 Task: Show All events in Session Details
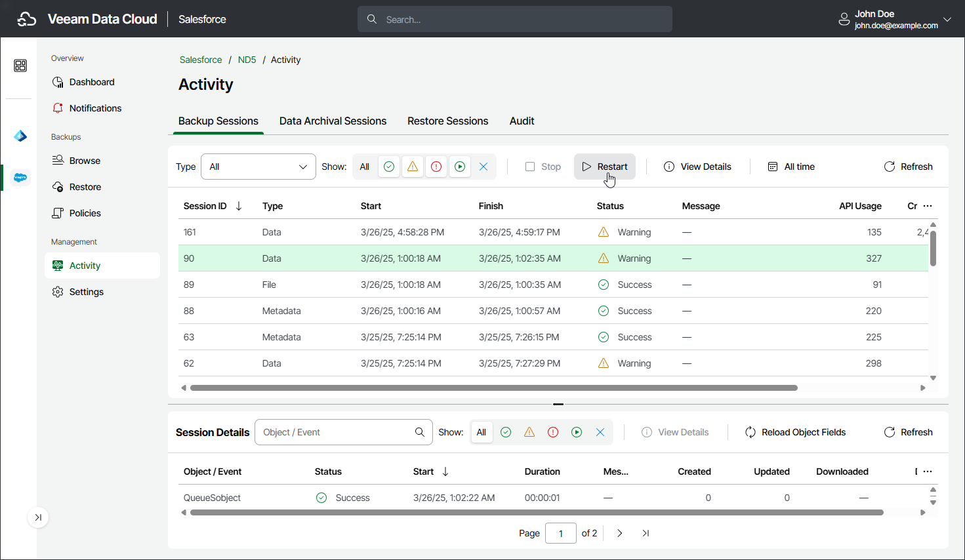(482, 432)
